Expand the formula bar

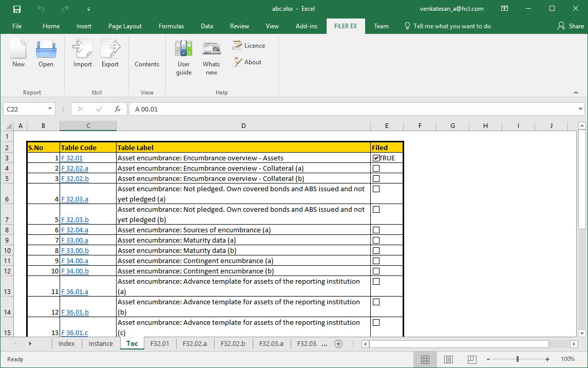click(x=580, y=109)
